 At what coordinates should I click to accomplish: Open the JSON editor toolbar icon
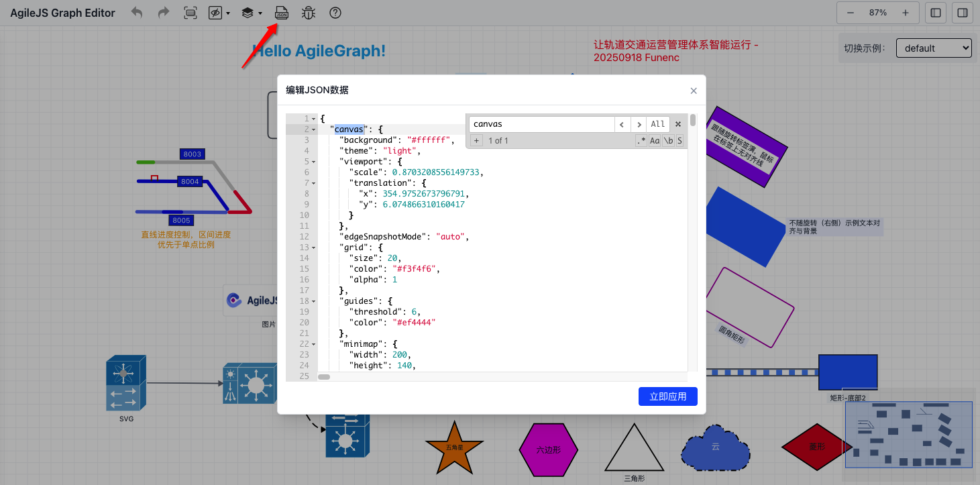point(282,13)
